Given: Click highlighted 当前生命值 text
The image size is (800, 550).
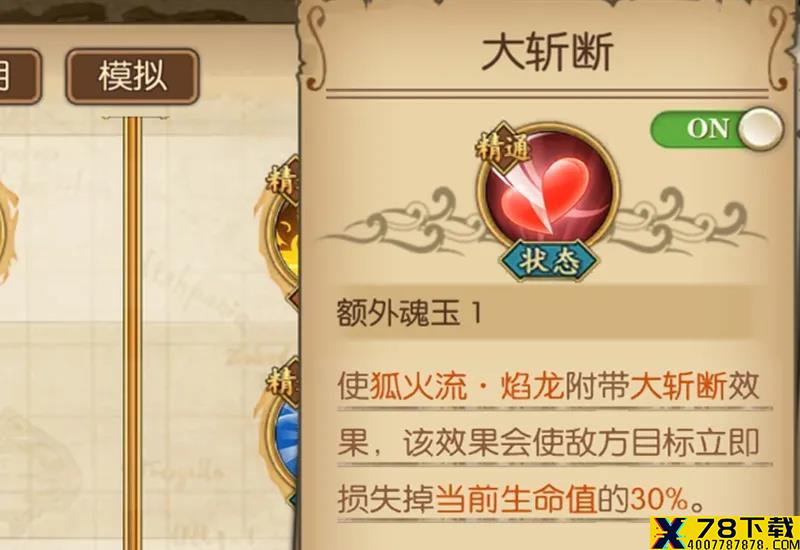Looking at the screenshot, I should pyautogui.click(x=516, y=498).
